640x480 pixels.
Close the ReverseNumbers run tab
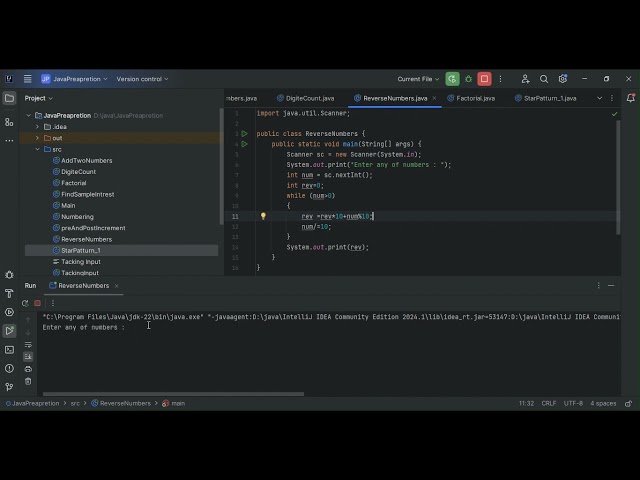click(x=117, y=286)
